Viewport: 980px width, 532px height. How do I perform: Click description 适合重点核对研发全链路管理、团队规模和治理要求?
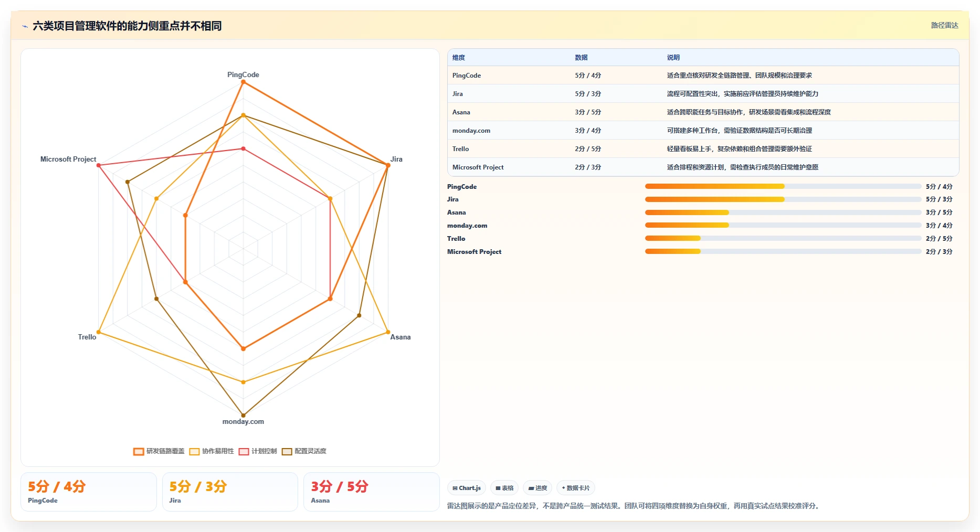pyautogui.click(x=740, y=76)
